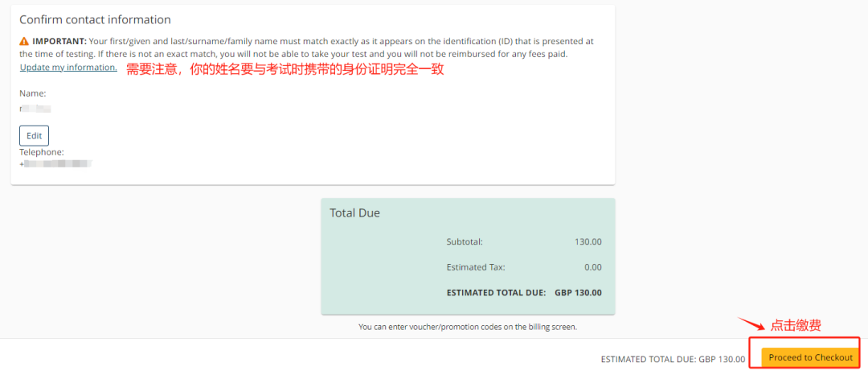868x375 pixels.
Task: Click the Proceed to Checkout button
Action: pos(810,357)
